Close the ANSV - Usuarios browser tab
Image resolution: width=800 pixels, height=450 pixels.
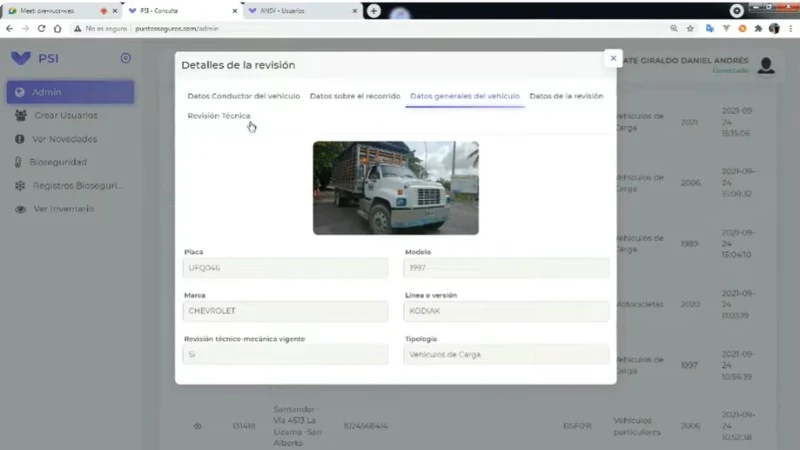(x=355, y=11)
